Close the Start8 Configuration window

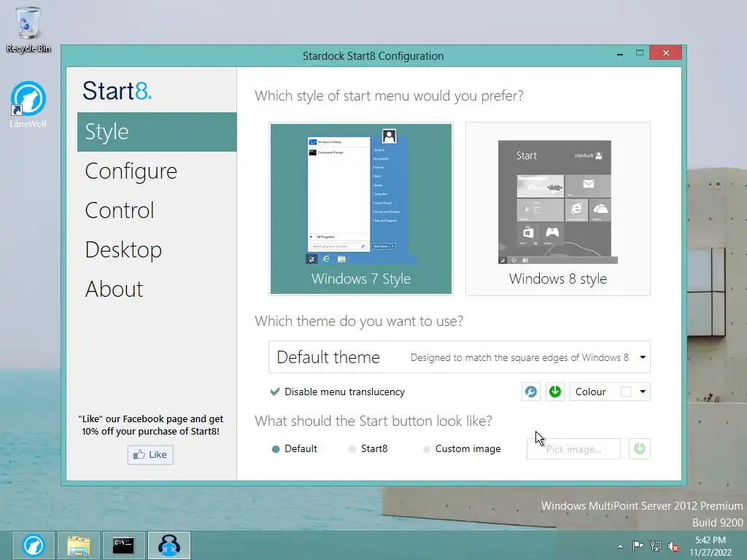(x=665, y=52)
